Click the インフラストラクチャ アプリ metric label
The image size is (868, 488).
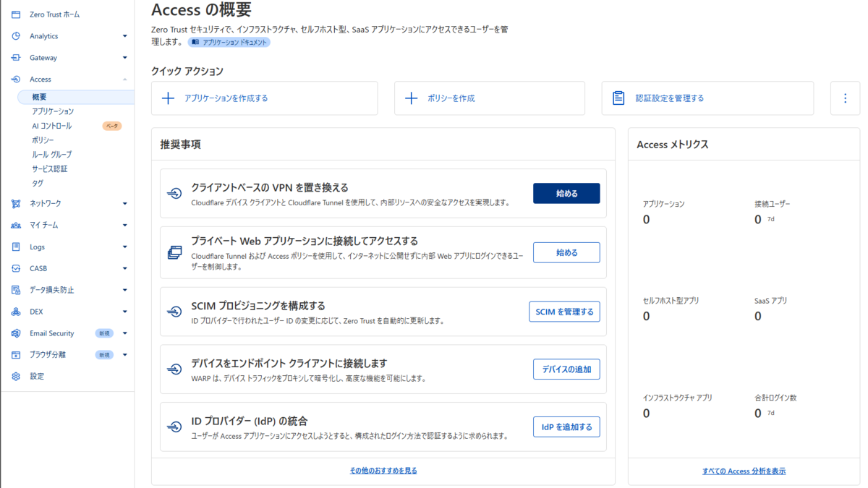pyautogui.click(x=677, y=398)
